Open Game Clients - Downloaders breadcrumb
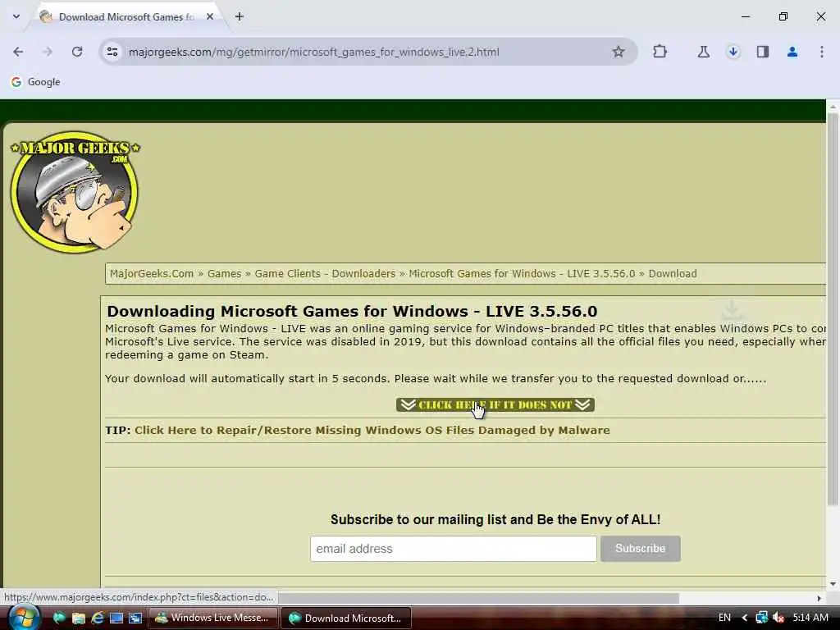The image size is (840, 630). pos(325,274)
